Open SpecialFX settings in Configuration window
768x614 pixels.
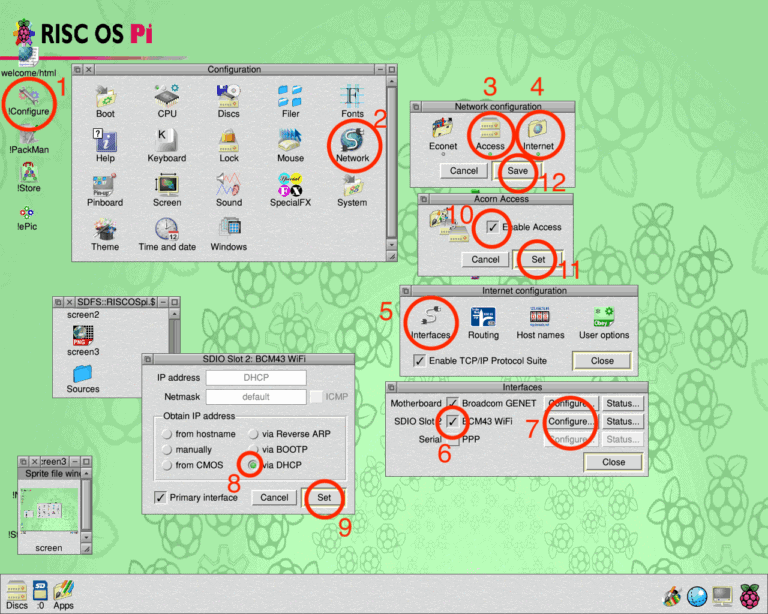(x=290, y=190)
